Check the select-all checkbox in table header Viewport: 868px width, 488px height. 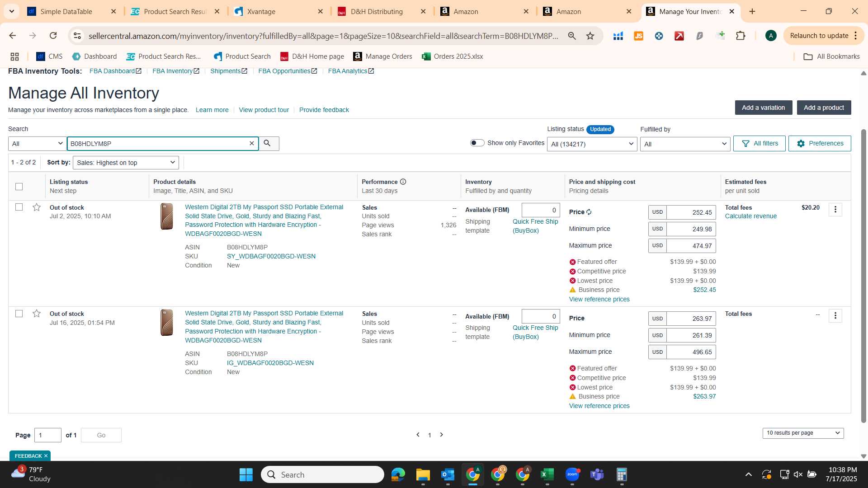tap(19, 186)
